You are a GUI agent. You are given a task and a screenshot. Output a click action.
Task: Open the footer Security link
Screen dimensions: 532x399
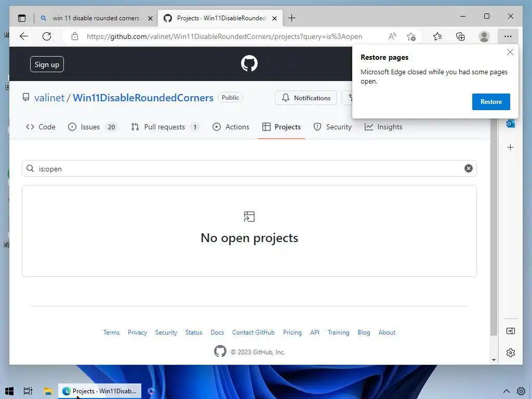point(166,332)
